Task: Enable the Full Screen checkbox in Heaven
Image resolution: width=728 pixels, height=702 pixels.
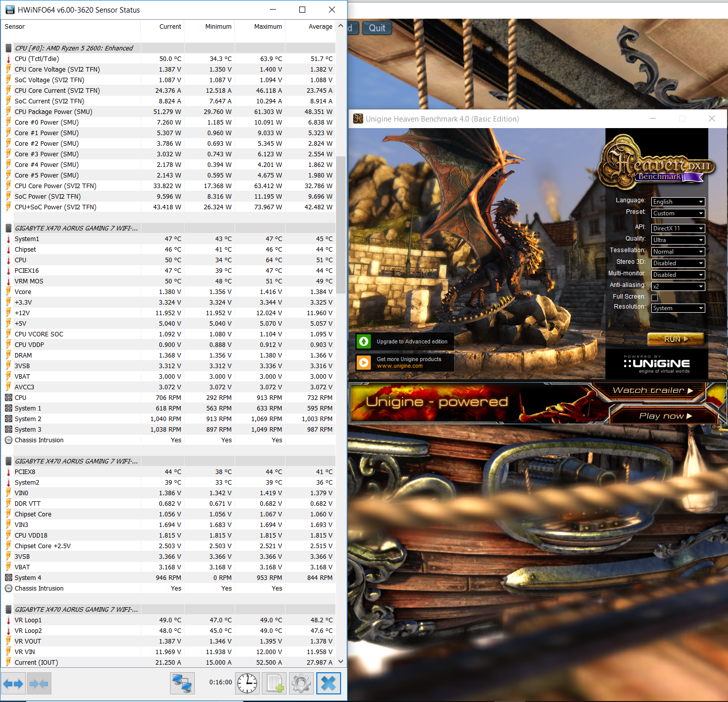Action: (655, 298)
